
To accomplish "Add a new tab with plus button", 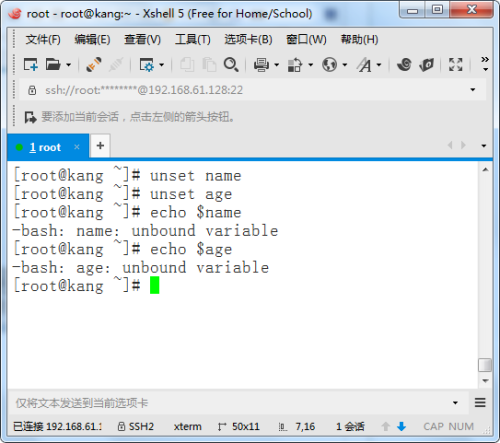I will pos(100,146).
